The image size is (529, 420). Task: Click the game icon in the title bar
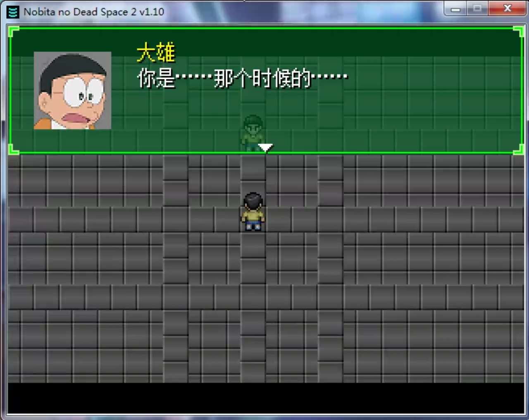click(13, 12)
